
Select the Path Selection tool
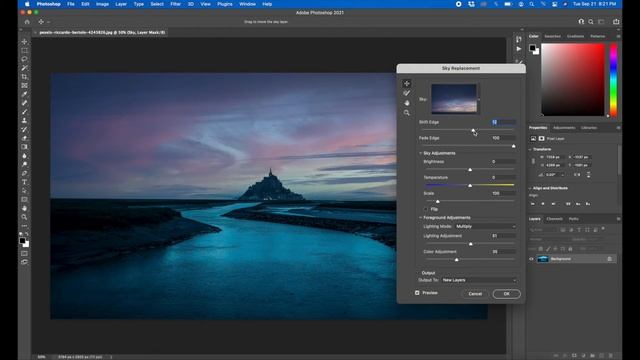point(24,191)
